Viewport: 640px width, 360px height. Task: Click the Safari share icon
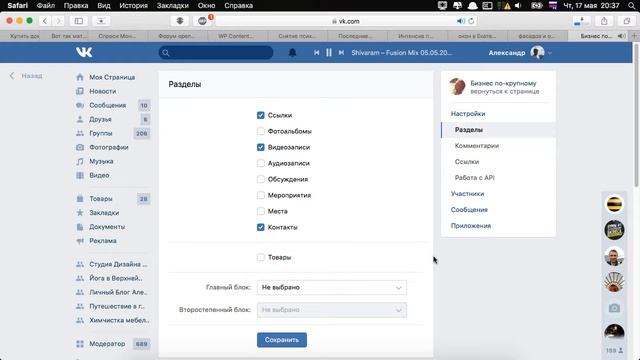(x=604, y=21)
